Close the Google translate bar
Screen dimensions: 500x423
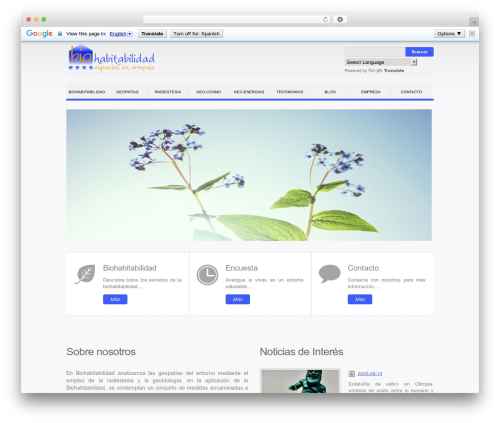472,34
